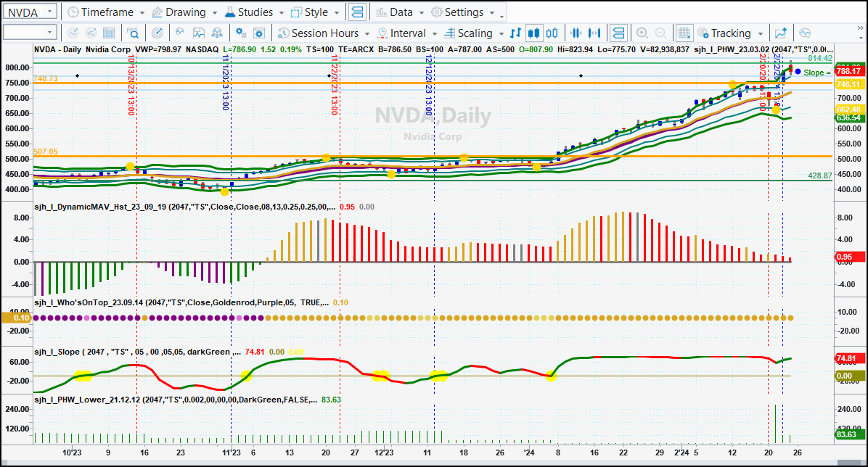This screenshot has width=868, height=467.
Task: Click the sjh_I_DynamicMAV_Hst study title
Action: coord(184,207)
